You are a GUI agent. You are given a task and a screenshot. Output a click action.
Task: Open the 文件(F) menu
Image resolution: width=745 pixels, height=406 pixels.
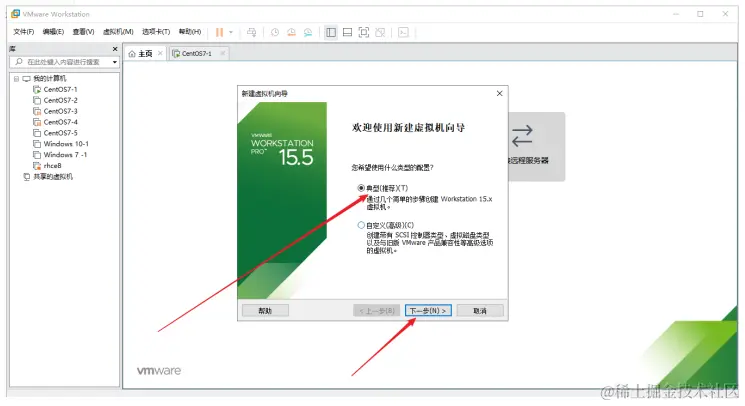24,32
